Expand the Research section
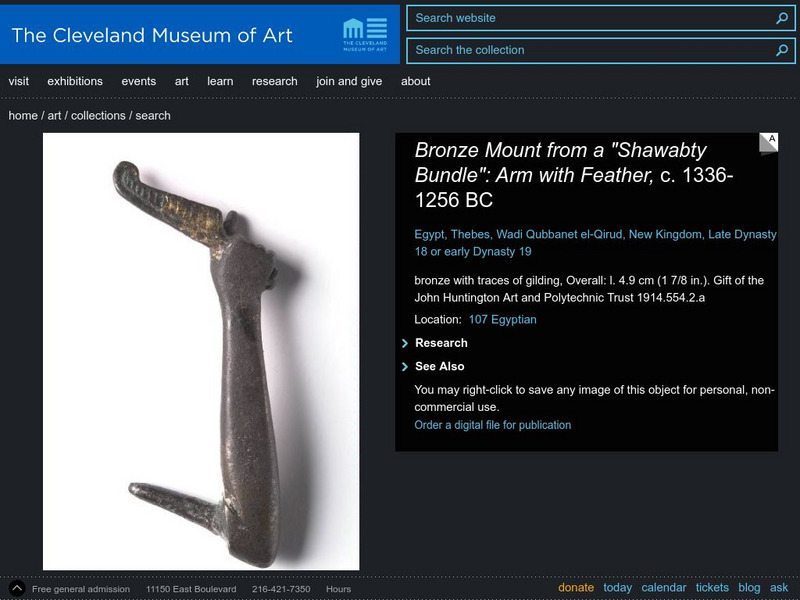 pos(440,343)
